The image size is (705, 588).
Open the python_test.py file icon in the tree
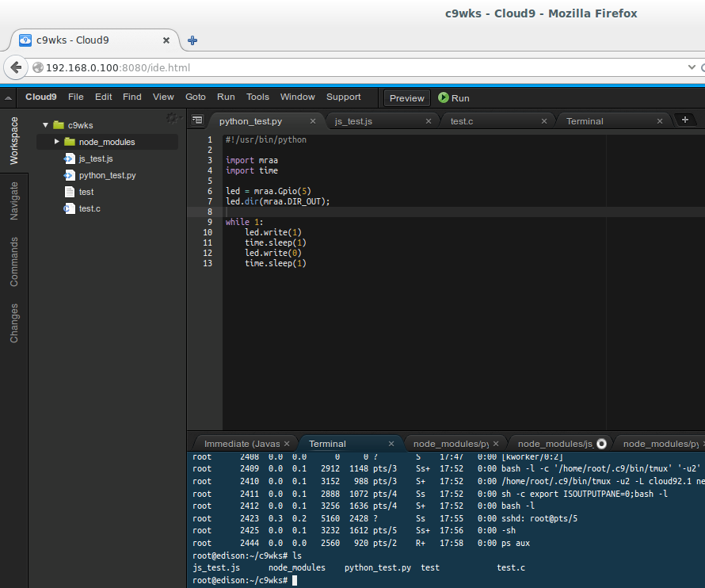(x=68, y=175)
